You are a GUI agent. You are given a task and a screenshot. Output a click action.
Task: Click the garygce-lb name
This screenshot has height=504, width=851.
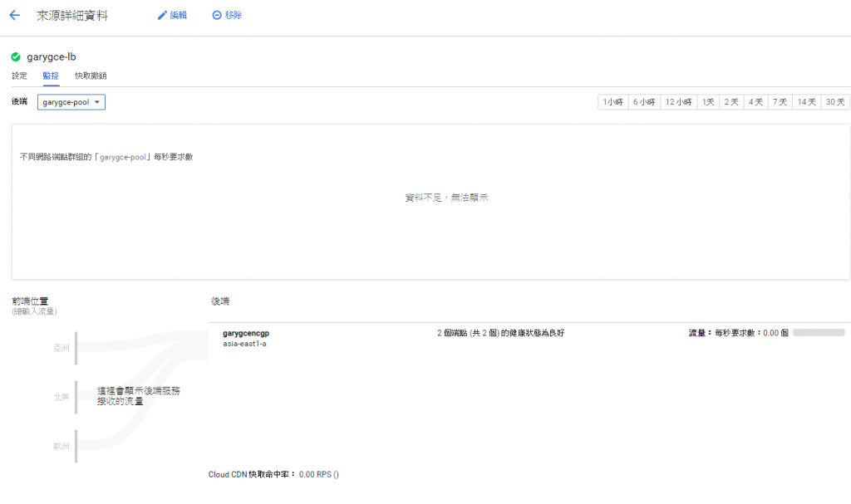point(52,57)
